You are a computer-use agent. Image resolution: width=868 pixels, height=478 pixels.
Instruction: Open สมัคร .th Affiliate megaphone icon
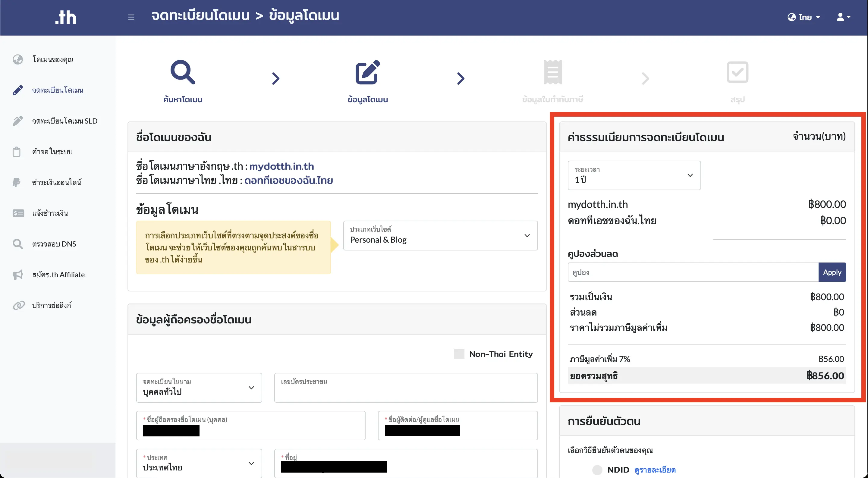17,275
